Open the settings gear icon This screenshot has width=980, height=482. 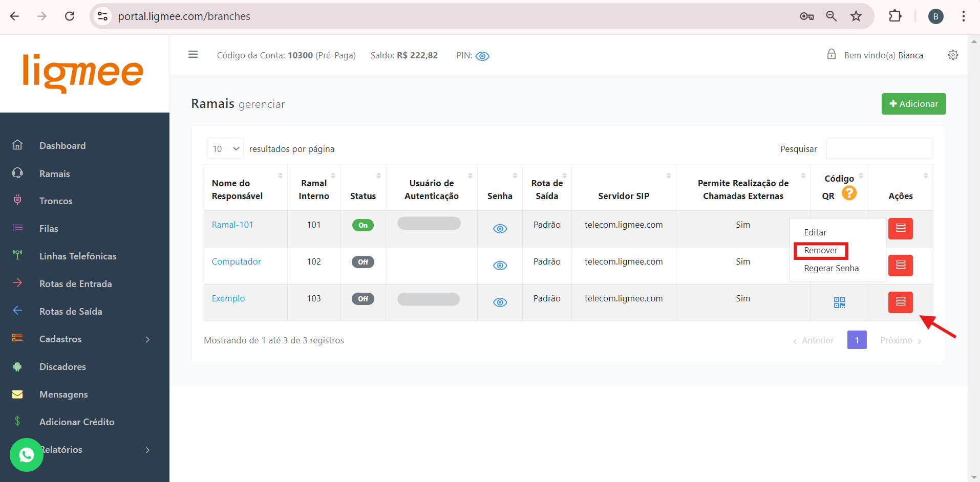pos(953,55)
